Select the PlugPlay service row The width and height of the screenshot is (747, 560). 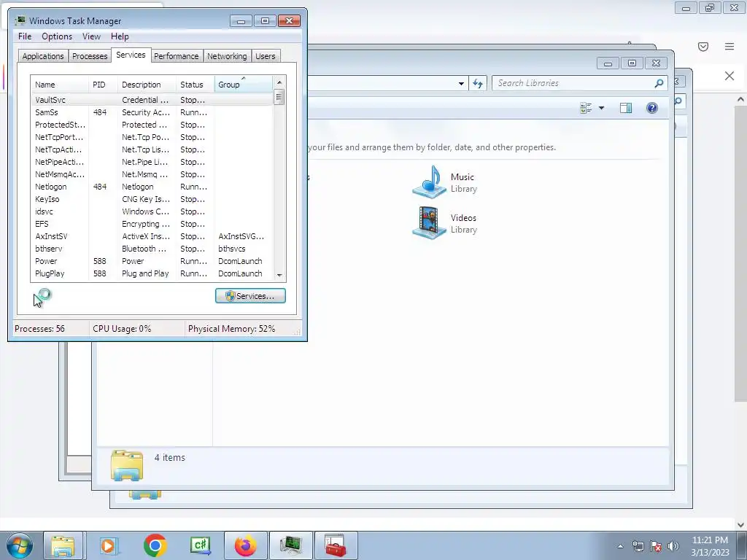click(x=152, y=273)
